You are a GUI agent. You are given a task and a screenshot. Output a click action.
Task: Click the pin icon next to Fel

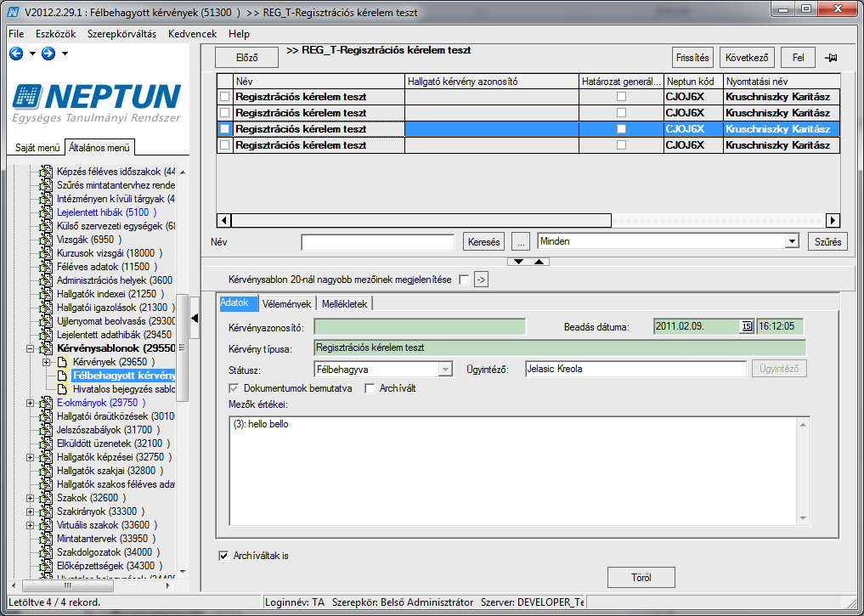coord(831,58)
